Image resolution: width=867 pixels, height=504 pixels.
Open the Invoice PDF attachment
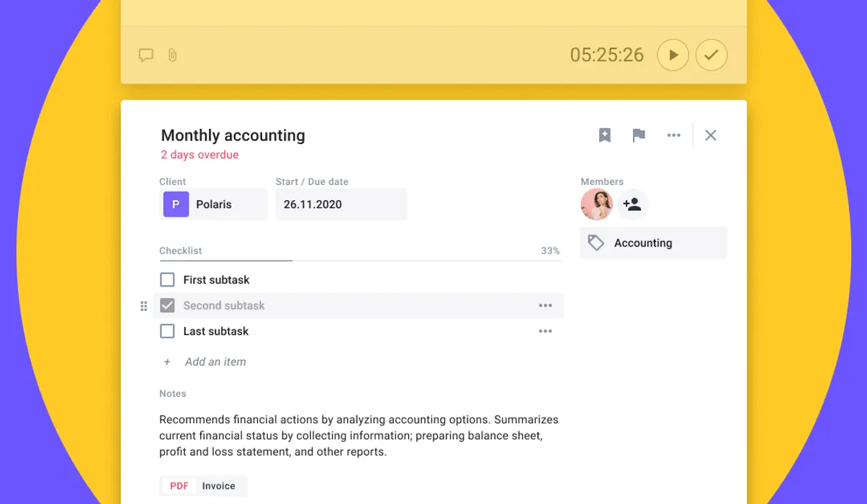click(x=203, y=486)
